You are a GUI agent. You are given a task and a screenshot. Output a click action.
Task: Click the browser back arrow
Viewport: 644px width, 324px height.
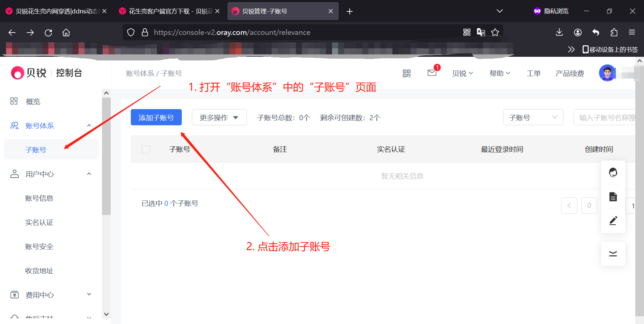12,33
